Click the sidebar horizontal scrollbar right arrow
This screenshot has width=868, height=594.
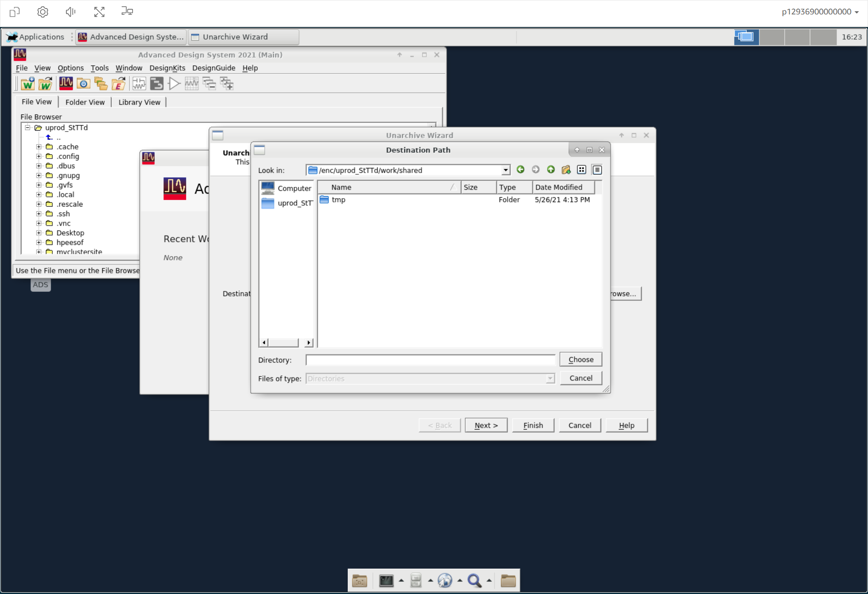pos(308,343)
